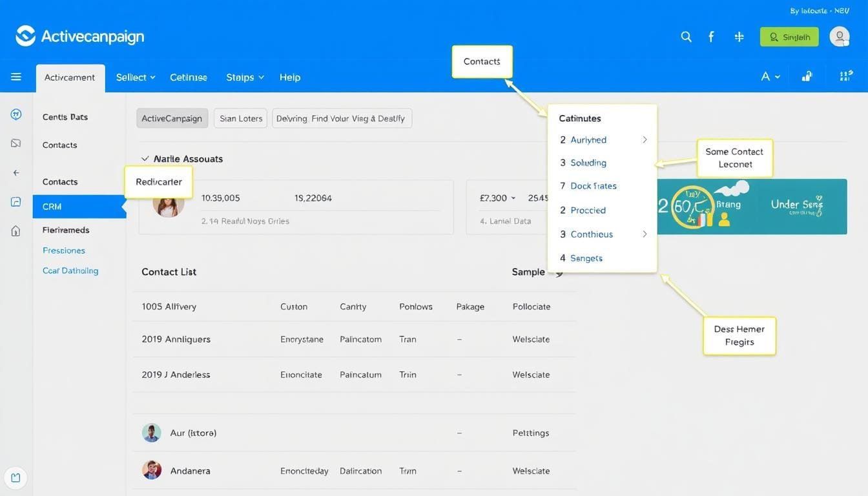Click the back arrow sidebar icon

click(x=16, y=173)
